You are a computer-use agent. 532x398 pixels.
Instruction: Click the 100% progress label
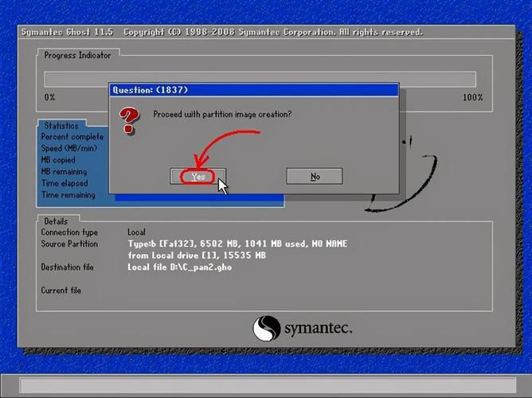coord(472,97)
